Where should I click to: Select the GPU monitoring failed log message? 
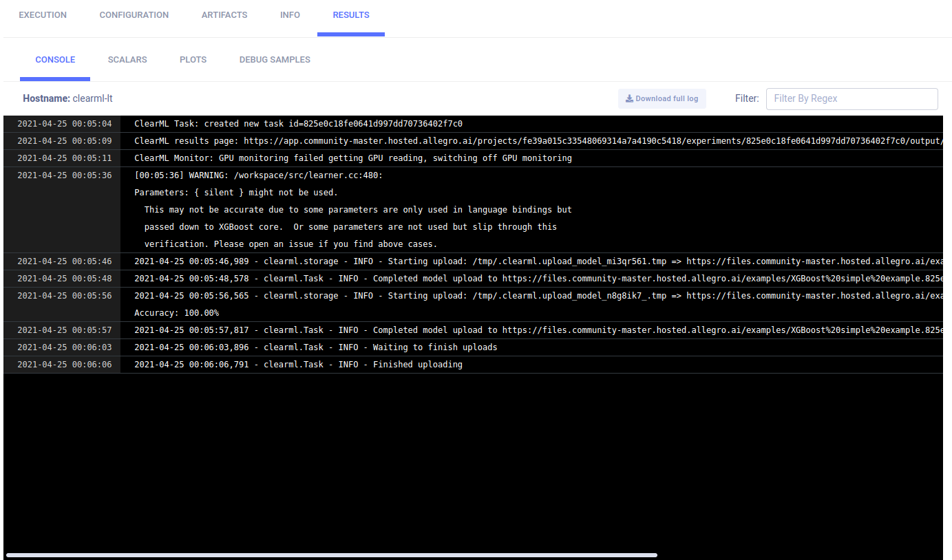pos(352,158)
